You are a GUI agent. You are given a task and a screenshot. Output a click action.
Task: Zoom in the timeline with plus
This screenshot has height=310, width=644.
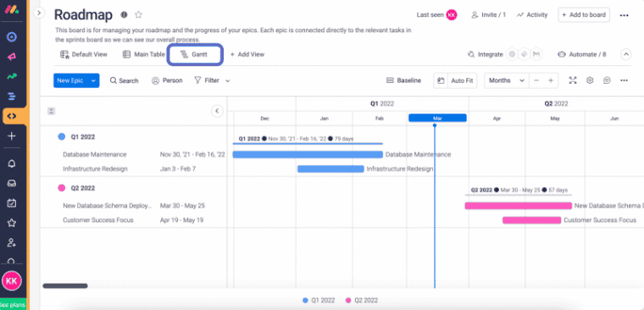[551, 80]
